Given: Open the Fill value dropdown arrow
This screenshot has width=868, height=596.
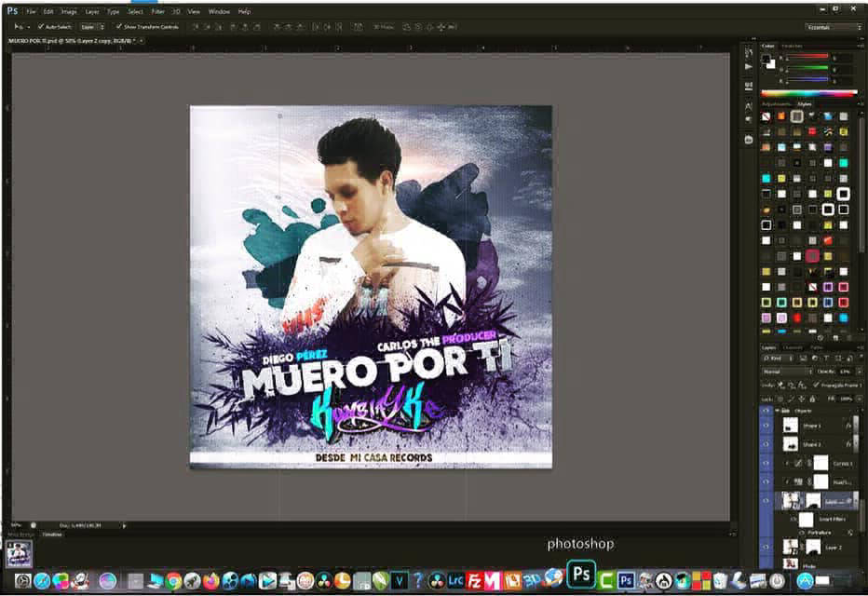Looking at the screenshot, I should (x=859, y=399).
